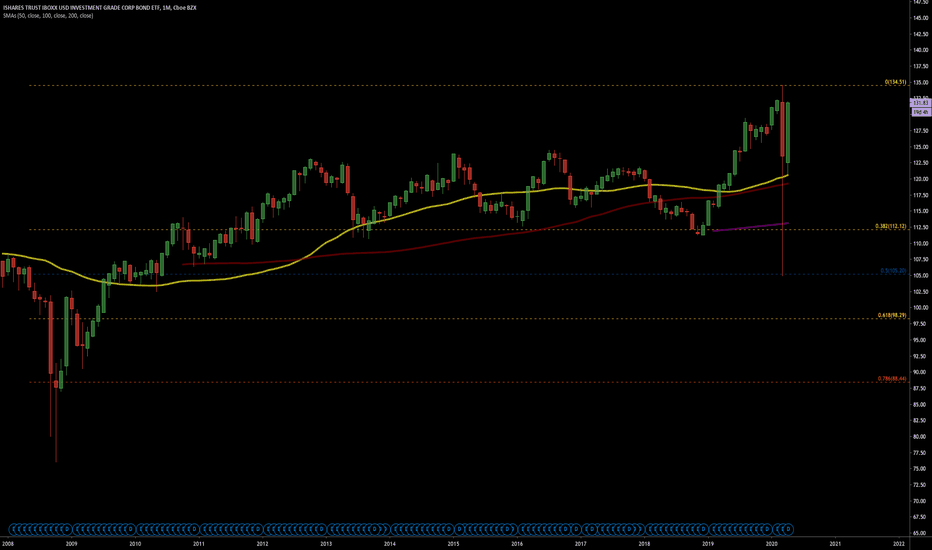Click the rightmost dividend marker on the timeline

(x=788, y=529)
